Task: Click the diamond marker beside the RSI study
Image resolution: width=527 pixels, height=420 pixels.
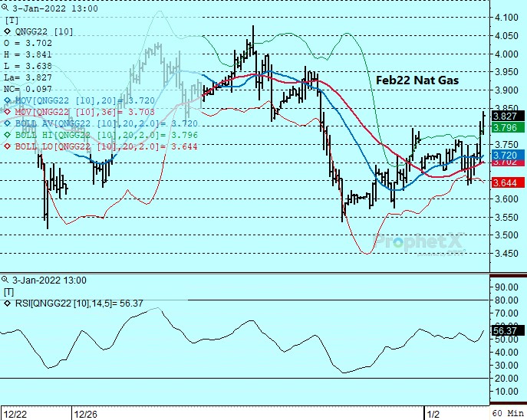Action: click(x=7, y=304)
